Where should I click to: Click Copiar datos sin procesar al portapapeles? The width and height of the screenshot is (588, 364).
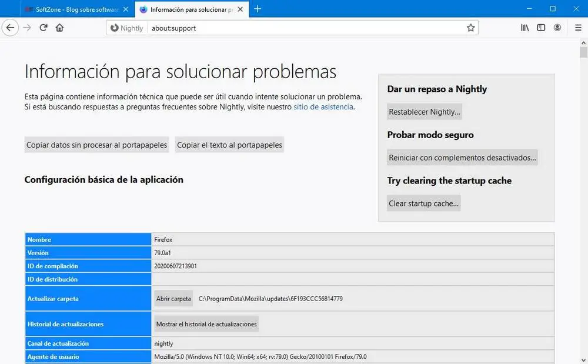coord(97,145)
